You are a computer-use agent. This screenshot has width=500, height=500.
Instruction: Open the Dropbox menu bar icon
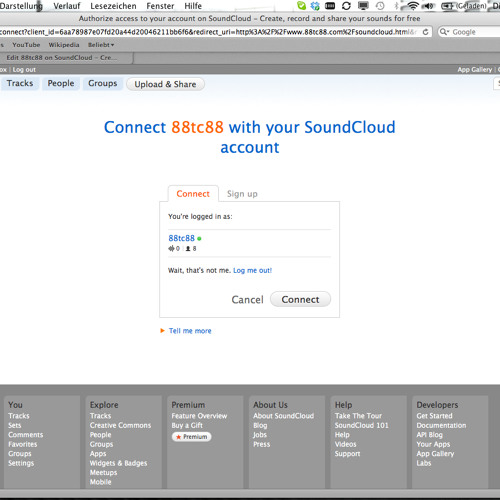pos(315,6)
